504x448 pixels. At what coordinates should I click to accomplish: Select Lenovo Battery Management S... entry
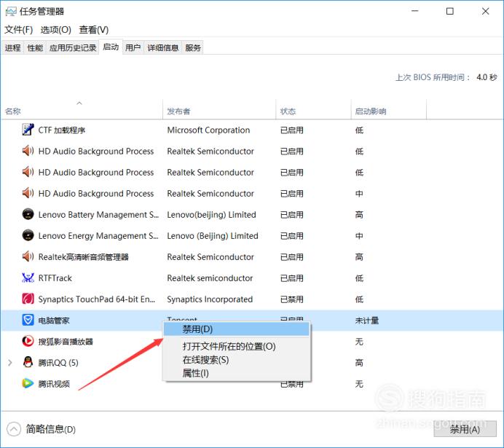pos(98,215)
